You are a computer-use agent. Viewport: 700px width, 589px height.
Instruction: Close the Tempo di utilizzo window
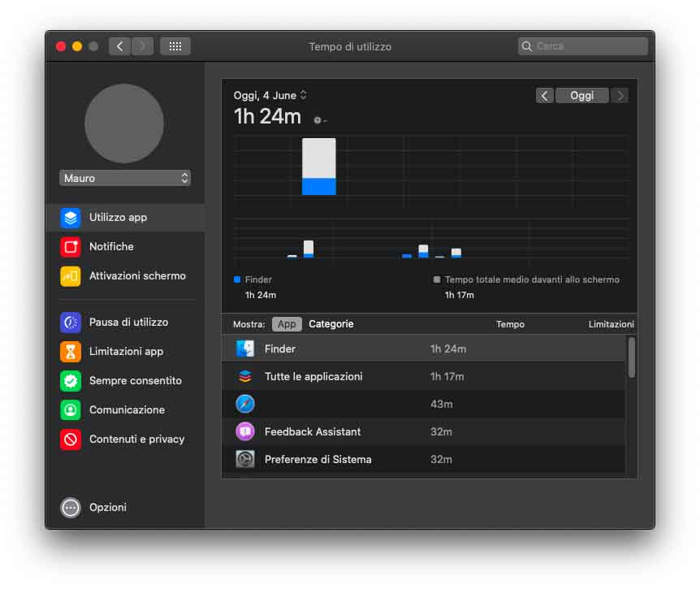point(61,46)
